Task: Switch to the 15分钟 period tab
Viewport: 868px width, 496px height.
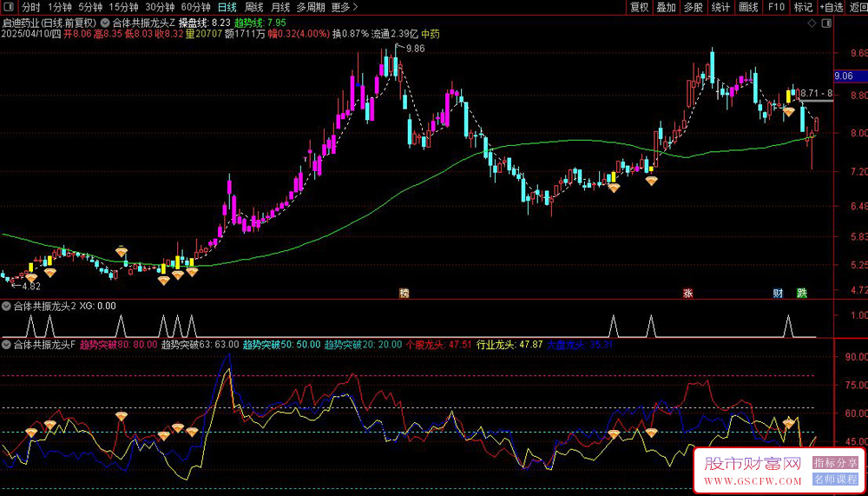Action: [x=123, y=7]
